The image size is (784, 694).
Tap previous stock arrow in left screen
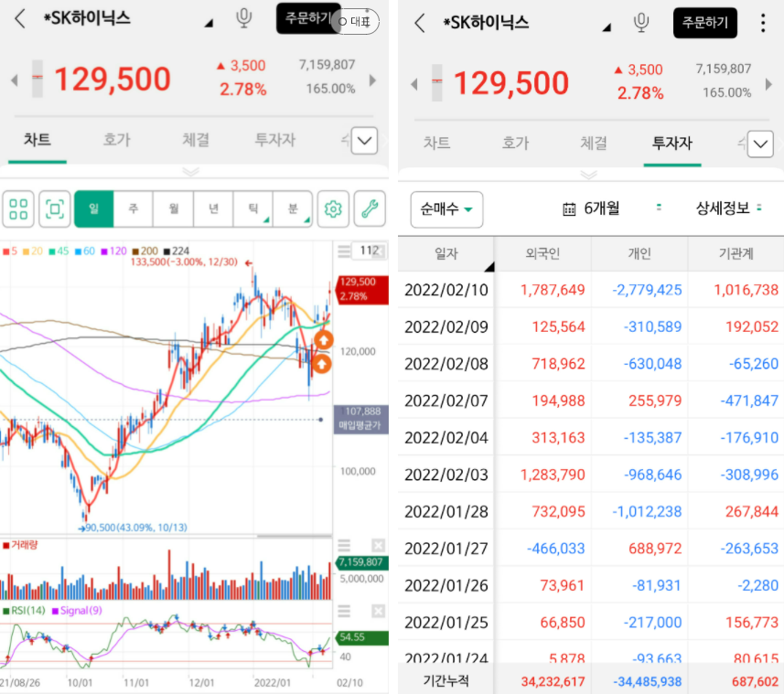15,80
